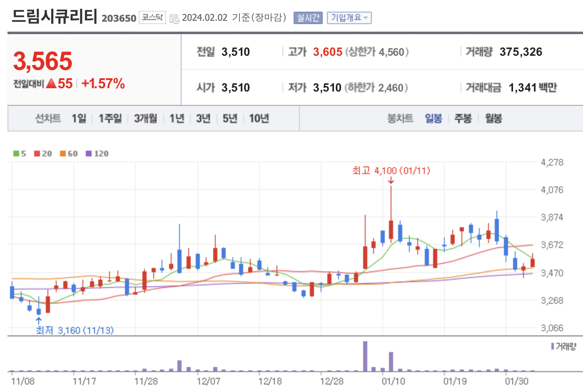This screenshot has height=392, width=583.
Task: Switch to the 일봉 candle chart
Action: (434, 119)
